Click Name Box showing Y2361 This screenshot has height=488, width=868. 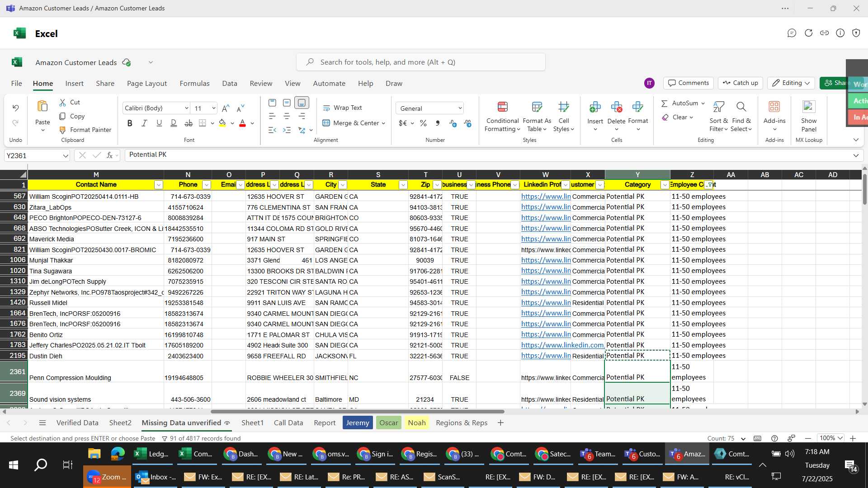pos(37,155)
